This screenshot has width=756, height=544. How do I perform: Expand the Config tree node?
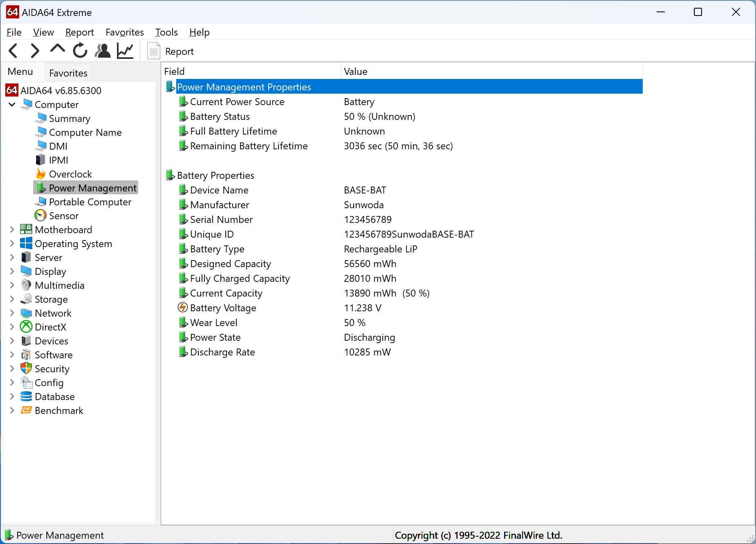coord(12,382)
